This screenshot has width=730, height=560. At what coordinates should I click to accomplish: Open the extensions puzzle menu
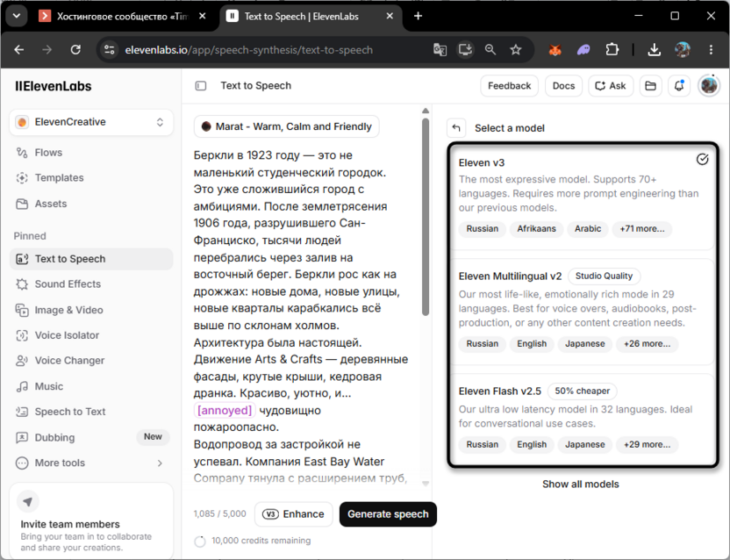pyautogui.click(x=612, y=49)
